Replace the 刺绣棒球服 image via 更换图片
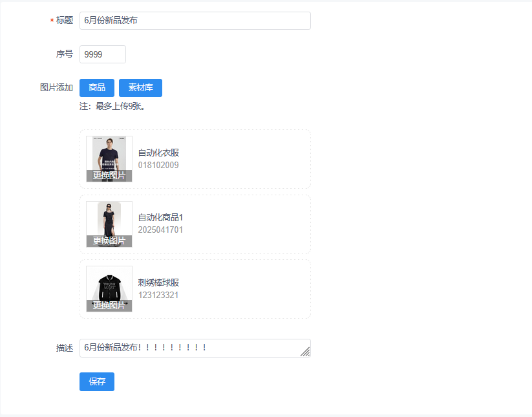Viewport: 532px width, 417px height. (x=109, y=306)
